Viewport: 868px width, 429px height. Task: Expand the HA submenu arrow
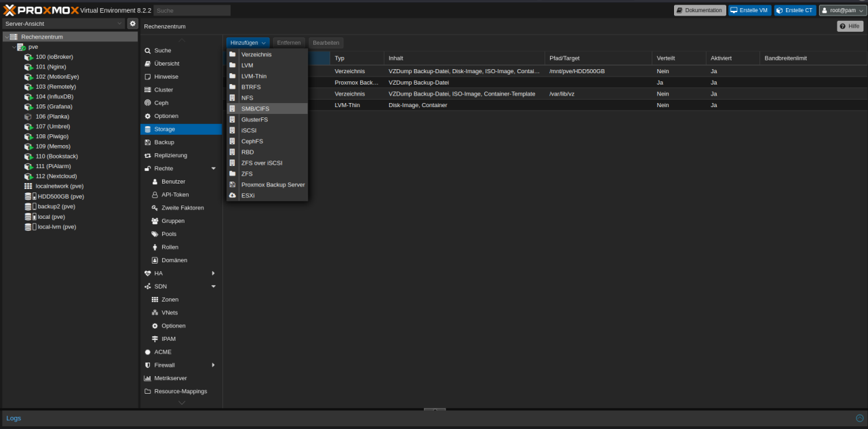tap(213, 273)
